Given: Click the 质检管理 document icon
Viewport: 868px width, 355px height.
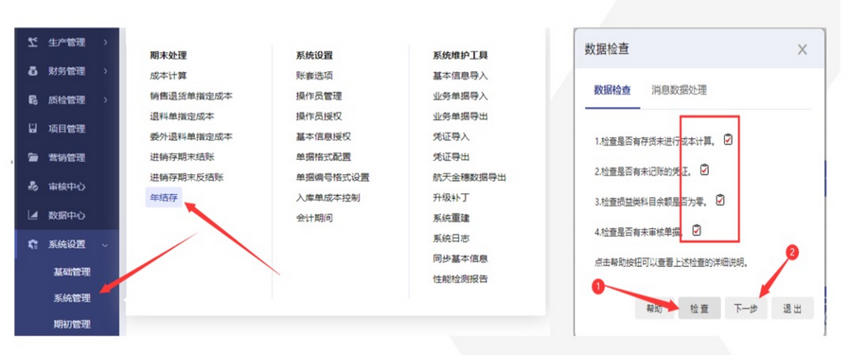Looking at the screenshot, I should (x=33, y=99).
